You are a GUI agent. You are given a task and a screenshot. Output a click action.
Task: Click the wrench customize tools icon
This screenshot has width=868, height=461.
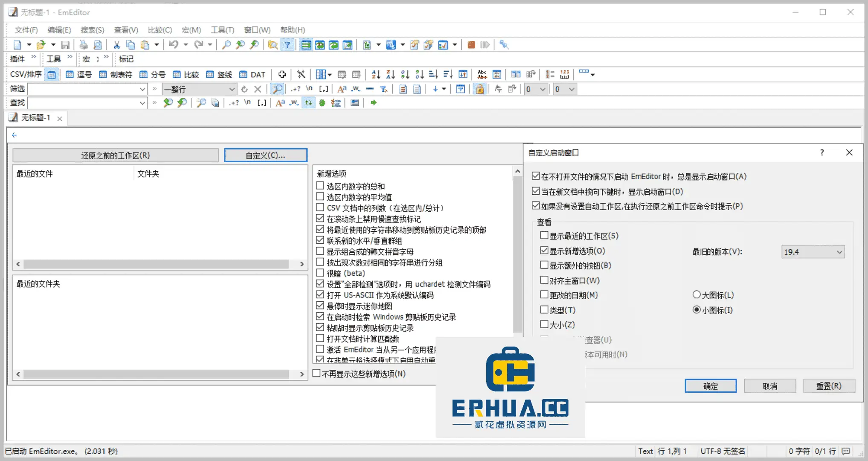[x=504, y=45]
